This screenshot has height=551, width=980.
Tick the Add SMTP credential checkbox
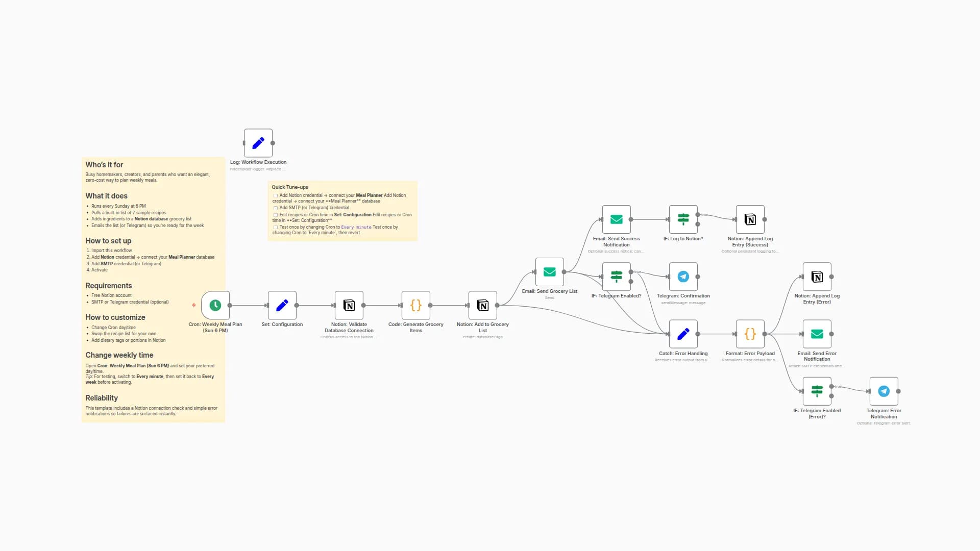[x=276, y=208]
